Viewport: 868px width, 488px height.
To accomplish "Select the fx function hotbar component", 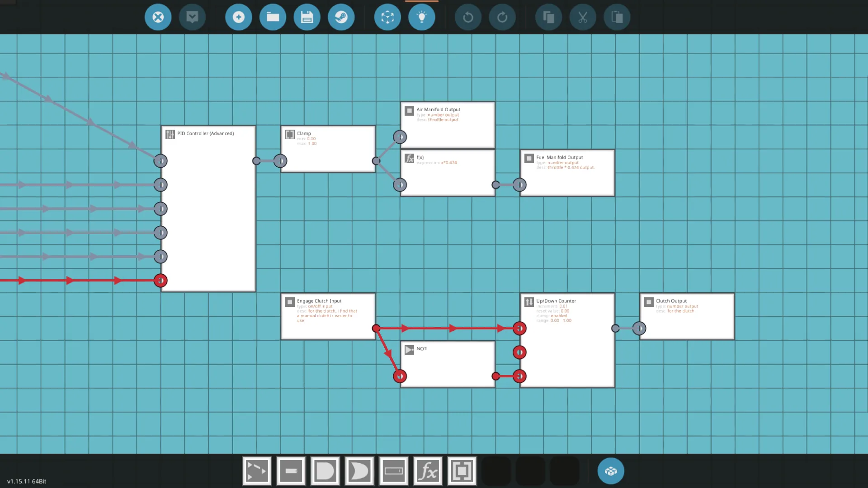I will pyautogui.click(x=428, y=471).
